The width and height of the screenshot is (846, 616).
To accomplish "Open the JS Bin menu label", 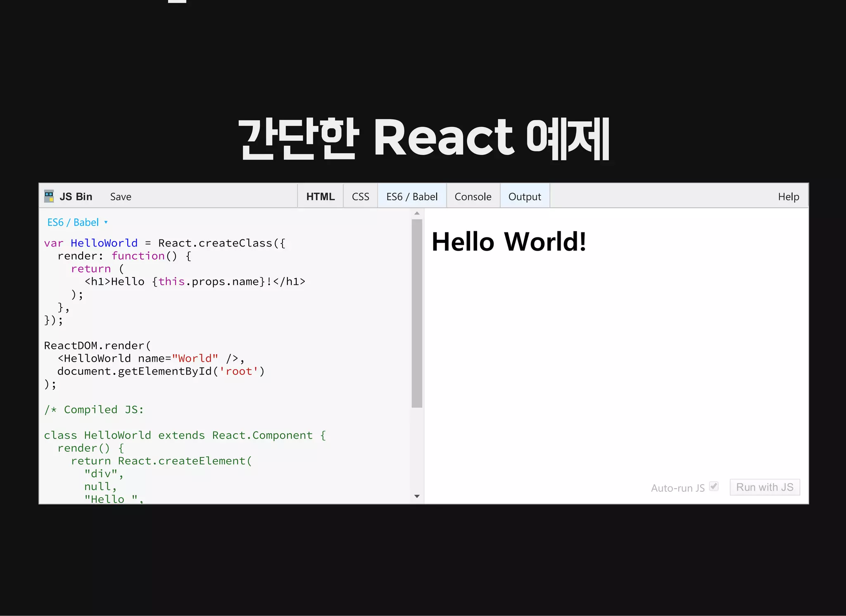I will [76, 197].
